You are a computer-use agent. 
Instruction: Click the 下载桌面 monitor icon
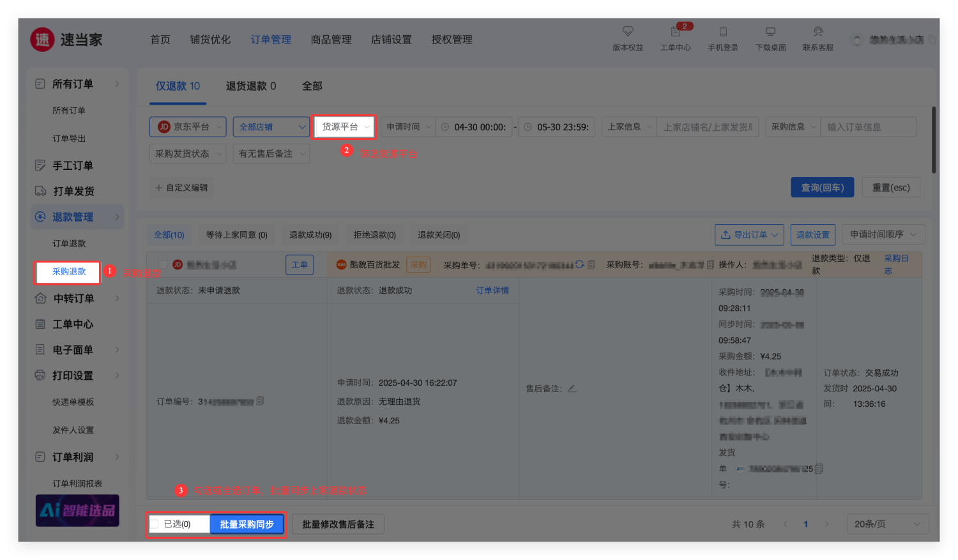click(x=771, y=31)
